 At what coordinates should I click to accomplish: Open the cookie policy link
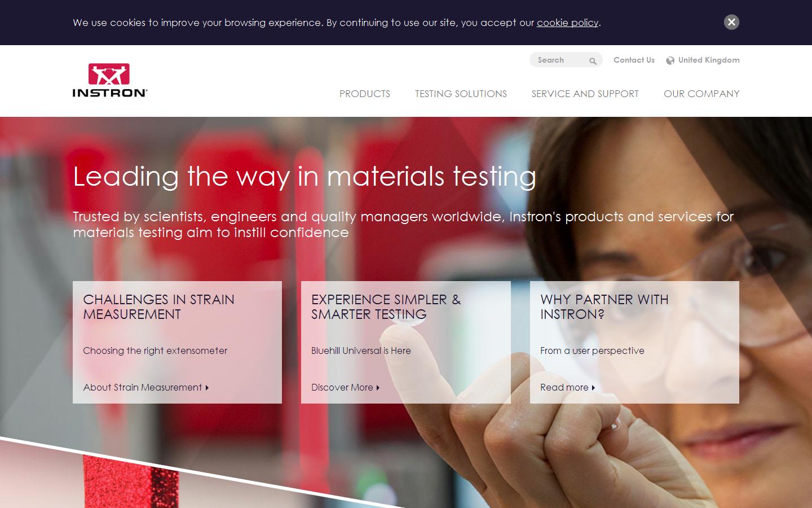tap(567, 23)
